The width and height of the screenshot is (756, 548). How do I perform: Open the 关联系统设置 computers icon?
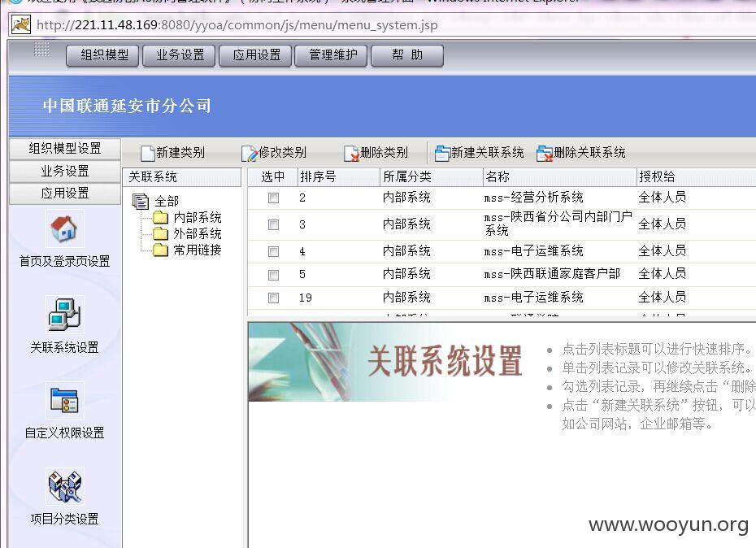pyautogui.click(x=64, y=315)
